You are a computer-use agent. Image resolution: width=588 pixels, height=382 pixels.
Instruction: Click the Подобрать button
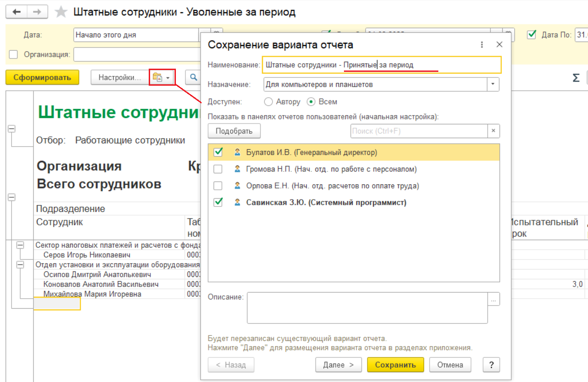[234, 131]
